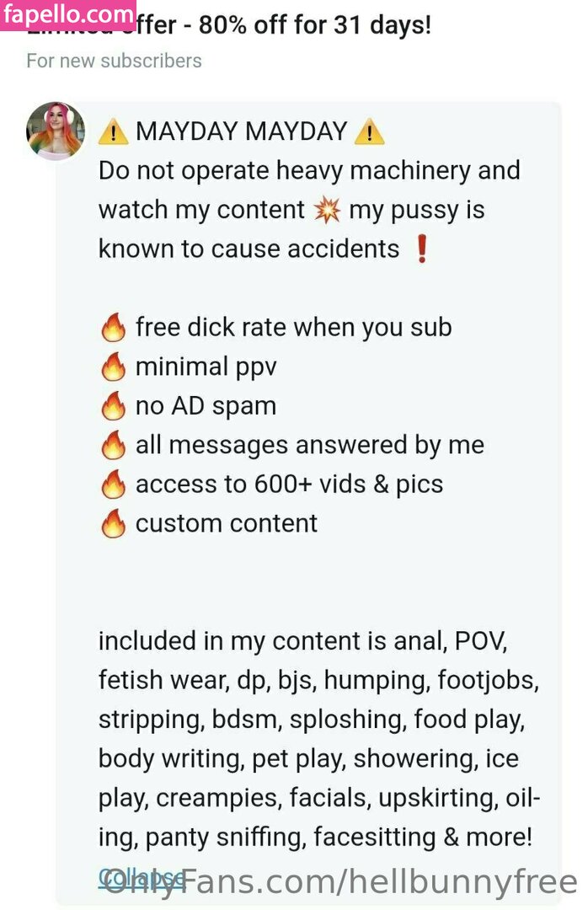Click the warning sign emoji after MAYDAY
Viewport: 588px width, 910px height.
coord(369,131)
